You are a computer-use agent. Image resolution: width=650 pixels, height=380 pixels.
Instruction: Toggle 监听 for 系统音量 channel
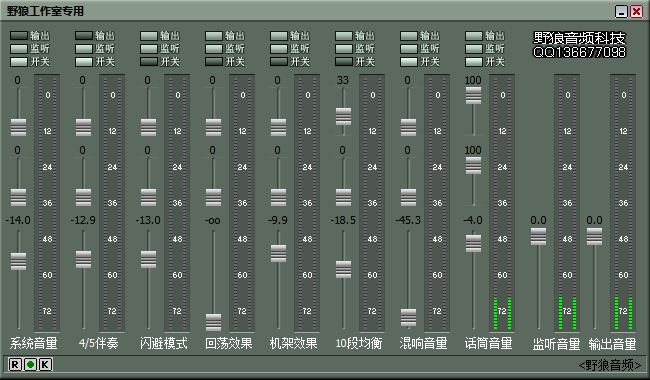(x=19, y=49)
